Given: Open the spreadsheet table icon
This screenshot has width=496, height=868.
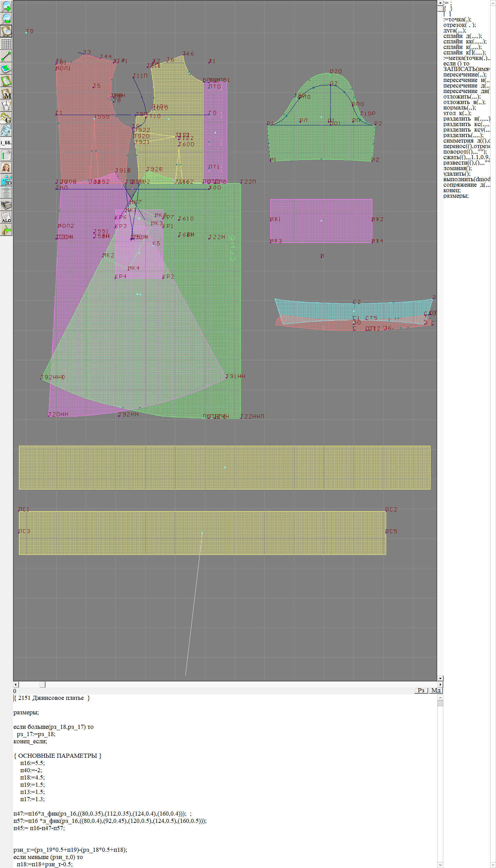Looking at the screenshot, I should point(6,155).
